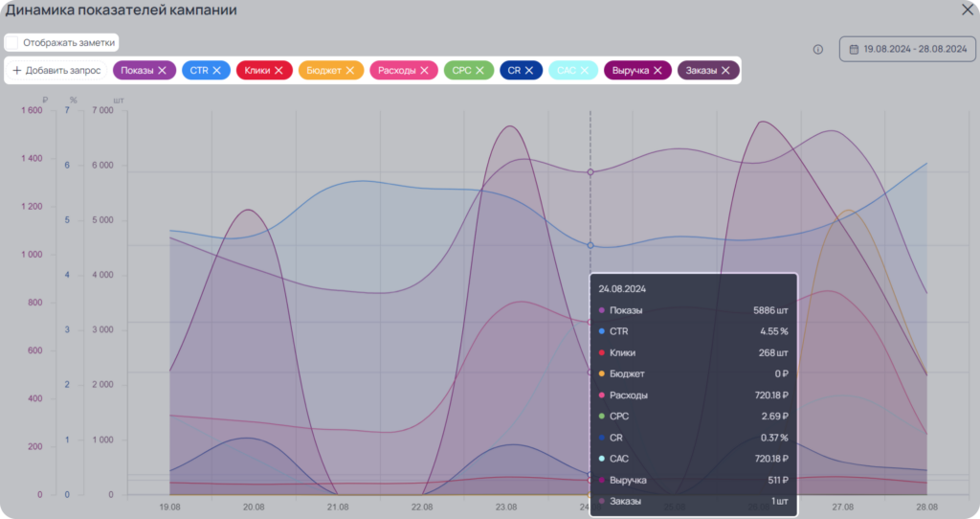Image resolution: width=980 pixels, height=519 pixels.
Task: Remove the Показы metric chip
Action: pos(163,71)
